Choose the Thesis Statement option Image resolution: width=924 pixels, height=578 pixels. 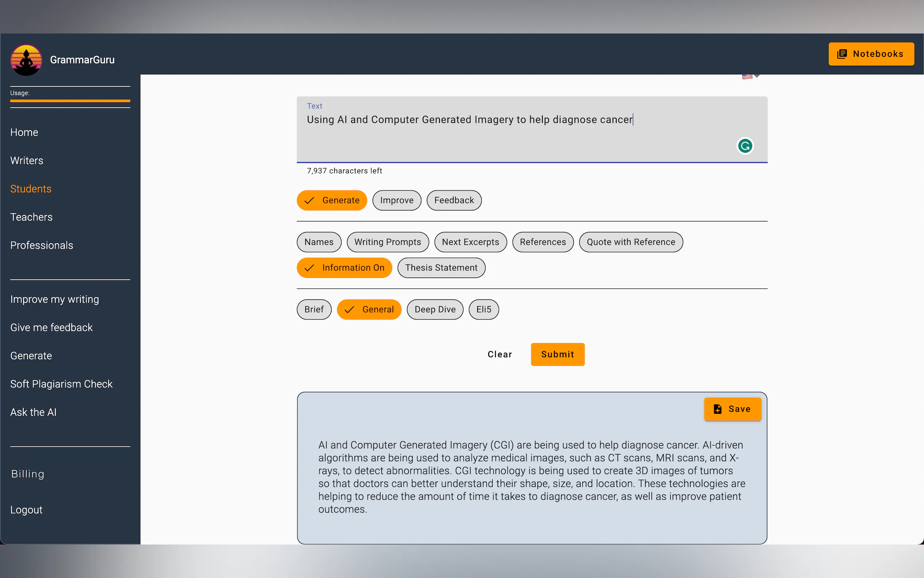coord(441,268)
